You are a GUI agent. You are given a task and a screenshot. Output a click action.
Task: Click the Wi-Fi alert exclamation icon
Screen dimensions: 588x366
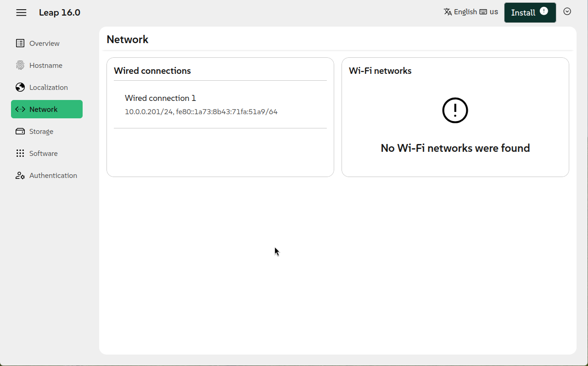tap(455, 110)
